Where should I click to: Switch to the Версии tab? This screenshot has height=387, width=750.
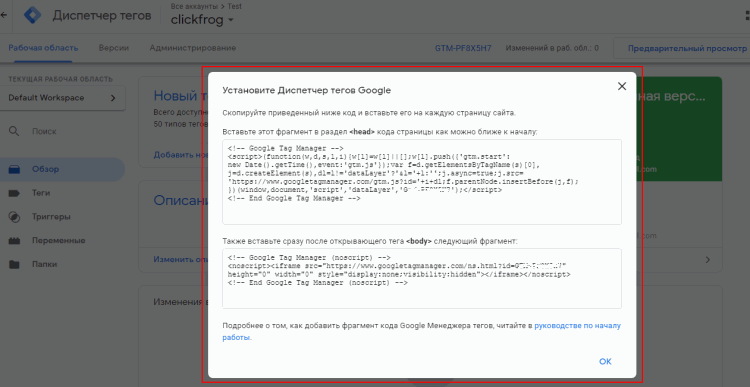(x=114, y=48)
